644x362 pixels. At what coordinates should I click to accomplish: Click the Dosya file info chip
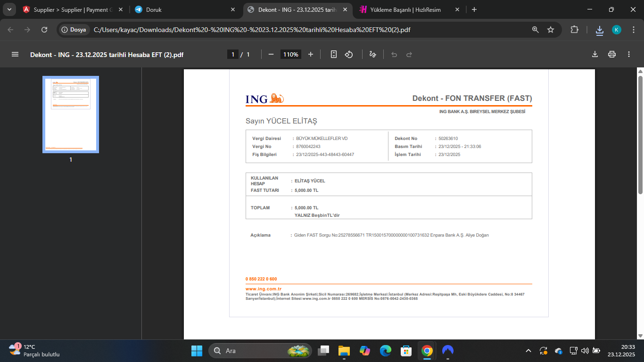74,30
